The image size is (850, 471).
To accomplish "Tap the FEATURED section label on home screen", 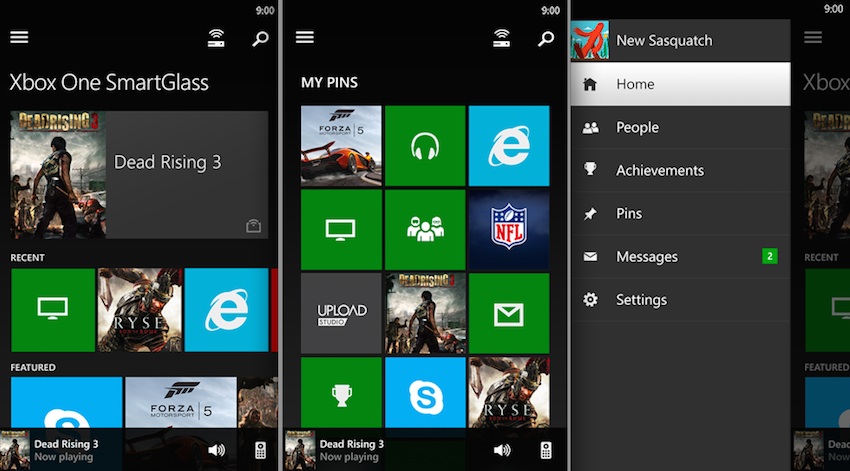I will click(x=33, y=367).
